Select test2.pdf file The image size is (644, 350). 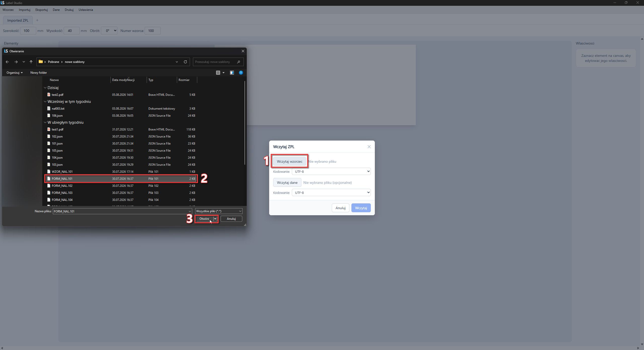[x=121, y=95]
